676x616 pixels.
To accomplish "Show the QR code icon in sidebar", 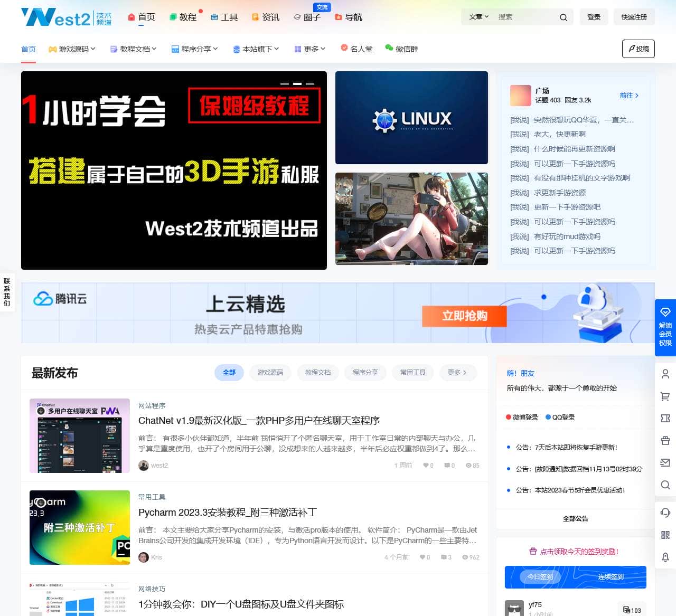I will tap(665, 535).
